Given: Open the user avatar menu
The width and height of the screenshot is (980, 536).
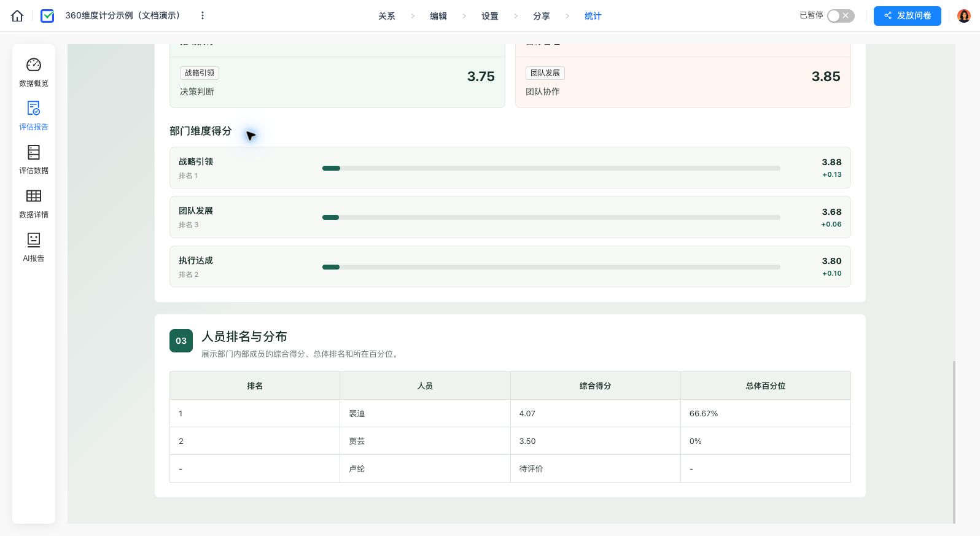Looking at the screenshot, I should (x=964, y=16).
